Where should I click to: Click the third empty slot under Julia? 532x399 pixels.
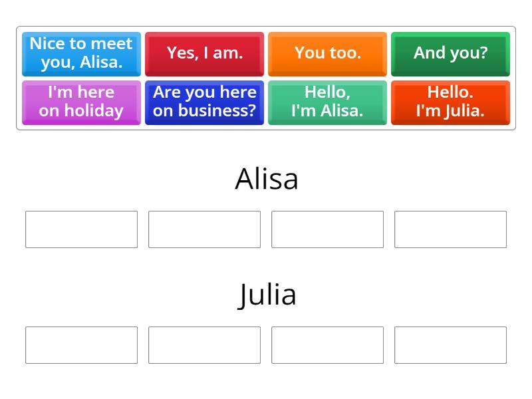point(327,344)
